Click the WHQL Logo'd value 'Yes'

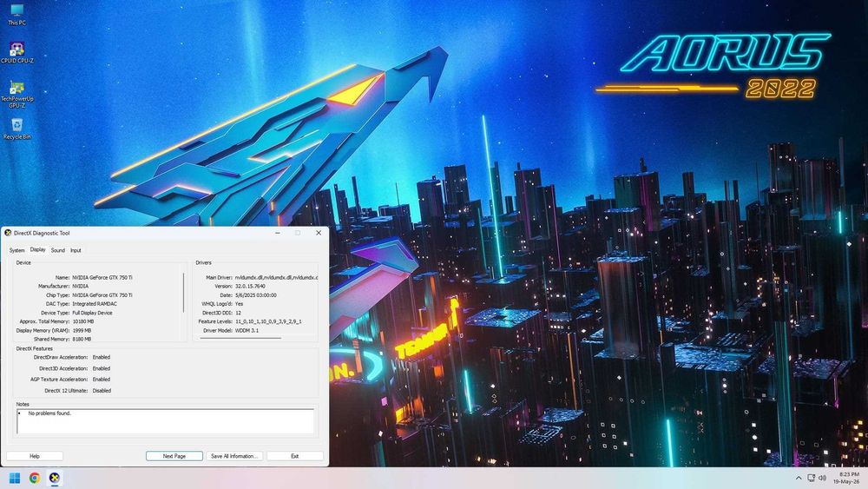240,304
